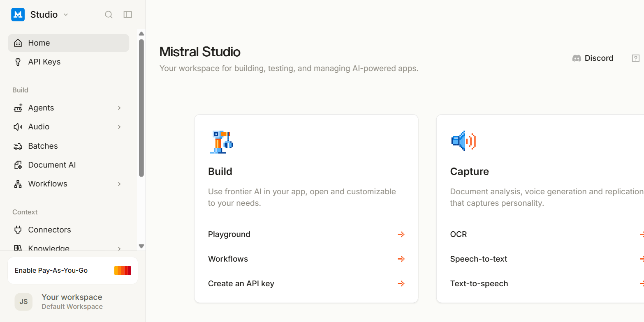Click the Agents robot icon
Image resolution: width=644 pixels, height=322 pixels.
pyautogui.click(x=18, y=108)
